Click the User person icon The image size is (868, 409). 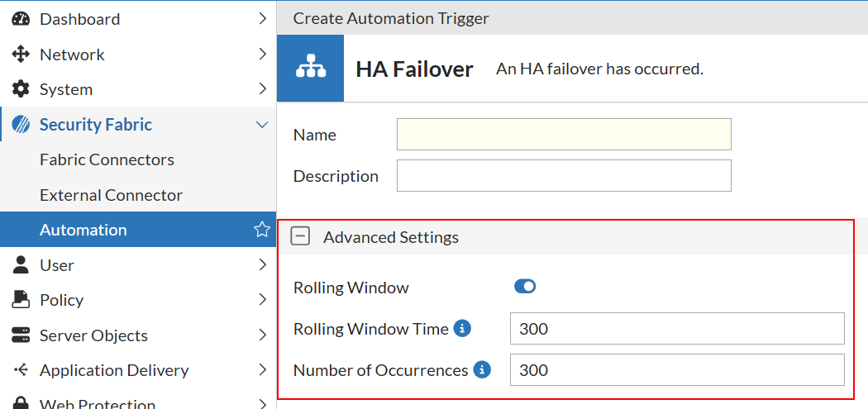point(21,265)
